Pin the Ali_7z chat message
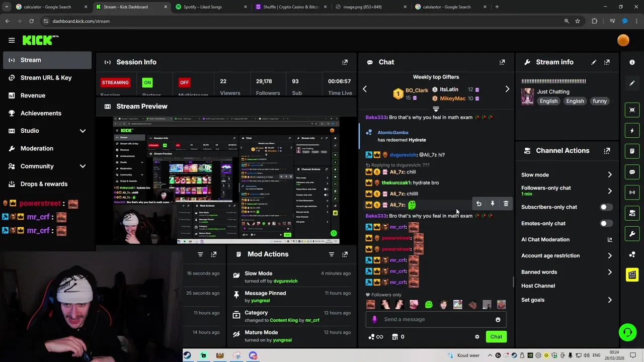Image resolution: width=644 pixels, height=362 pixels. [x=493, y=204]
